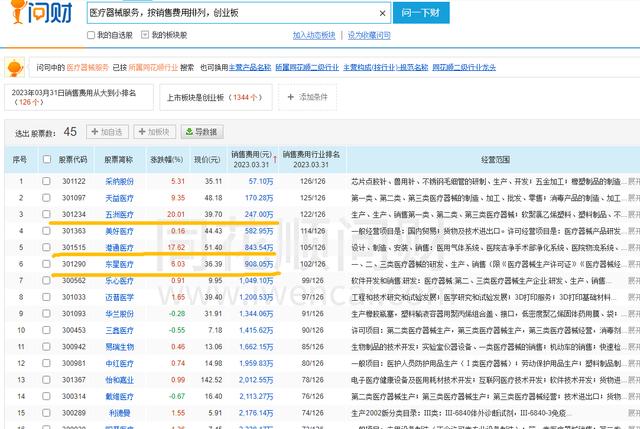
Task: Click industry rank 126/126
Action: click(x=313, y=181)
